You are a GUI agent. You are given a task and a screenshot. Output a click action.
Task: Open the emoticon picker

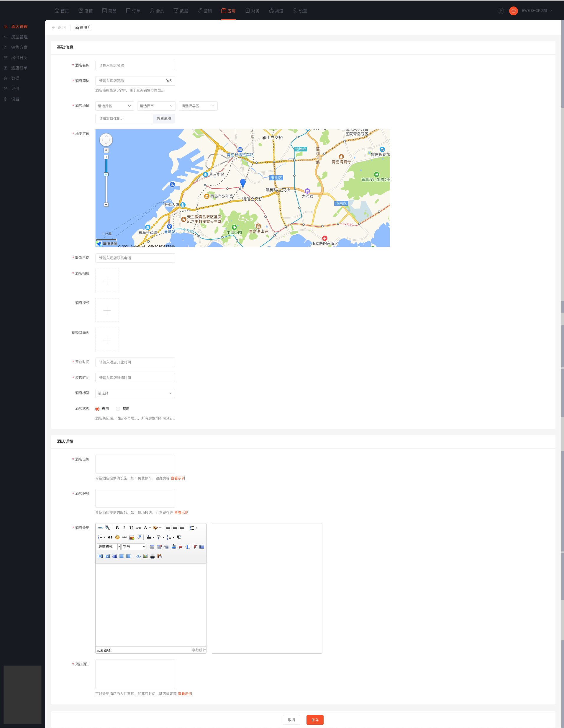tap(117, 537)
